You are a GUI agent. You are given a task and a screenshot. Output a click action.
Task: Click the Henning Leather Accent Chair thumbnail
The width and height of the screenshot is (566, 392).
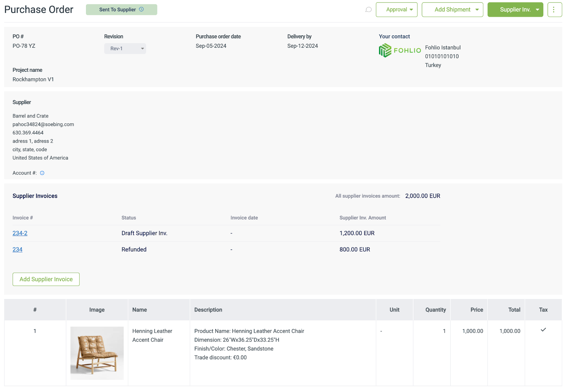click(97, 353)
